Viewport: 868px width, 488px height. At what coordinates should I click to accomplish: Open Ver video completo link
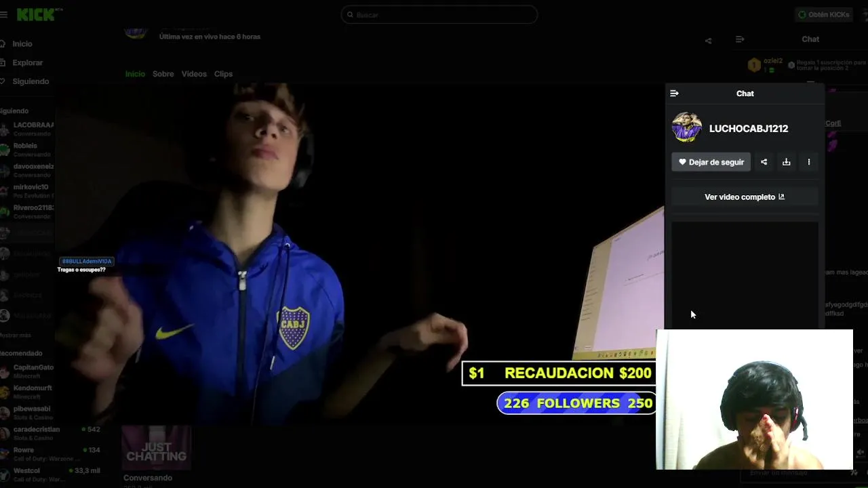coord(745,197)
